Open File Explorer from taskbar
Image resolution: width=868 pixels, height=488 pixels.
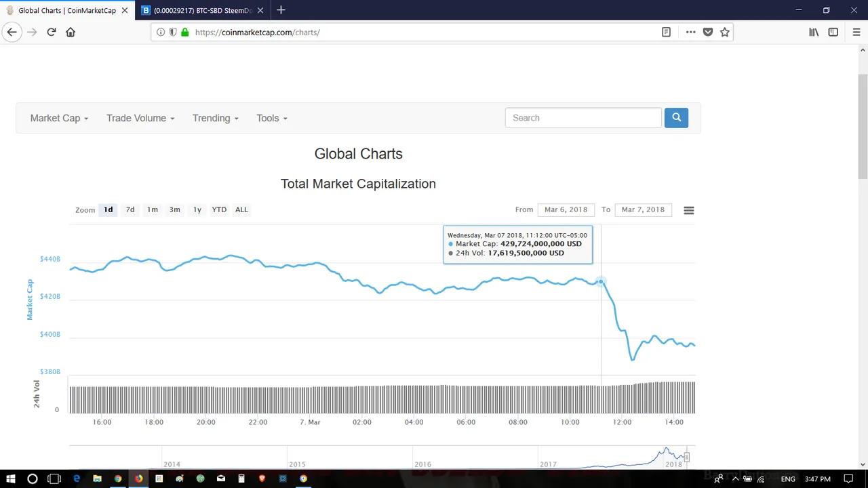pyautogui.click(x=97, y=479)
